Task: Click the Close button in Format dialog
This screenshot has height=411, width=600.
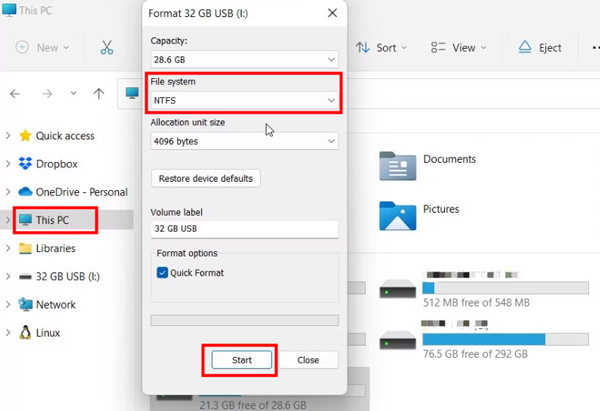Action: (308, 360)
